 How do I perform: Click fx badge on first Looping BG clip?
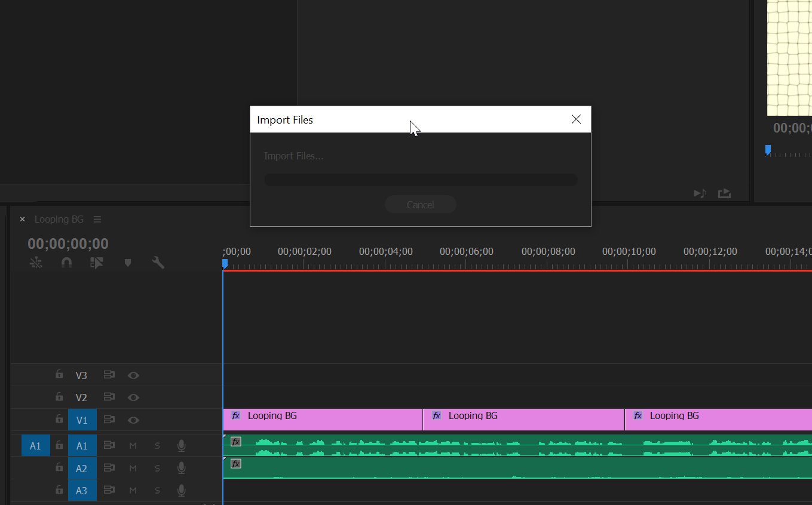coord(236,415)
